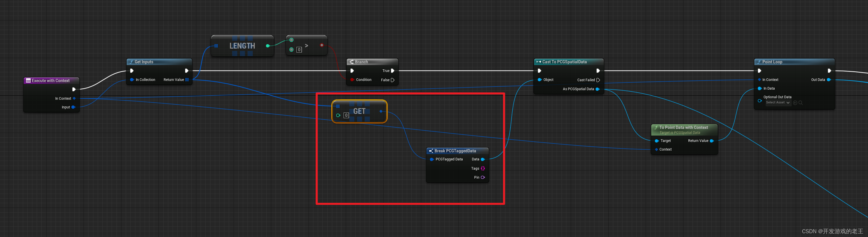
Task: Click Target pin on To Point Data
Action: pyautogui.click(x=657, y=141)
